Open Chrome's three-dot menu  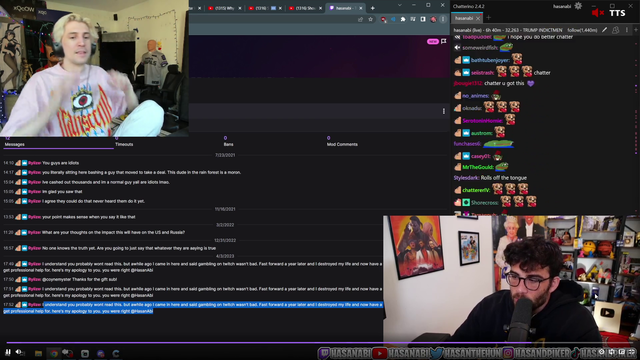click(x=443, y=19)
